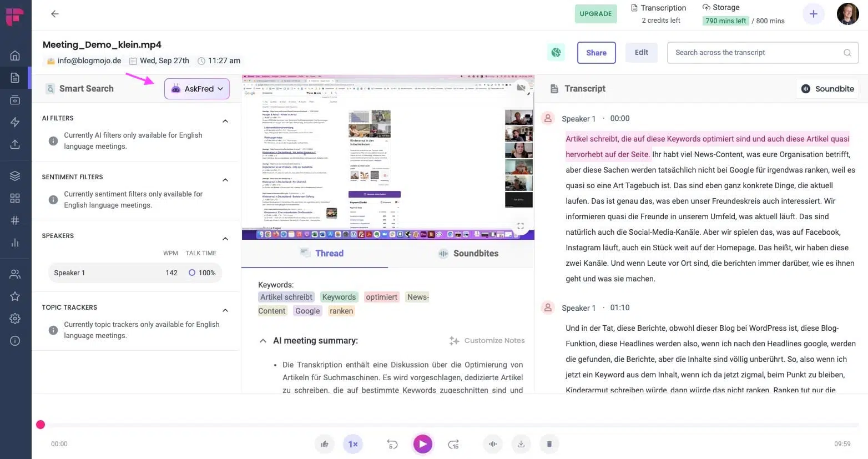The width and height of the screenshot is (868, 459).
Task: Expand the video preview to fullscreen
Action: pos(521,226)
